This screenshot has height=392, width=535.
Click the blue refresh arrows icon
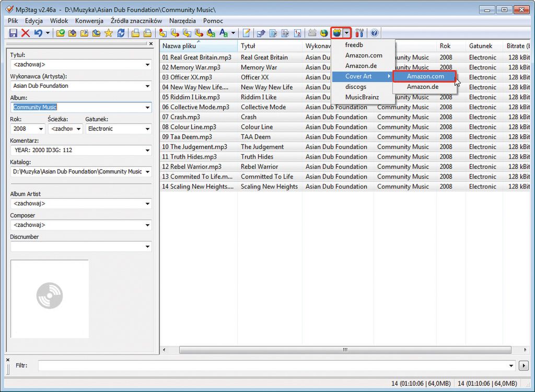coord(121,33)
